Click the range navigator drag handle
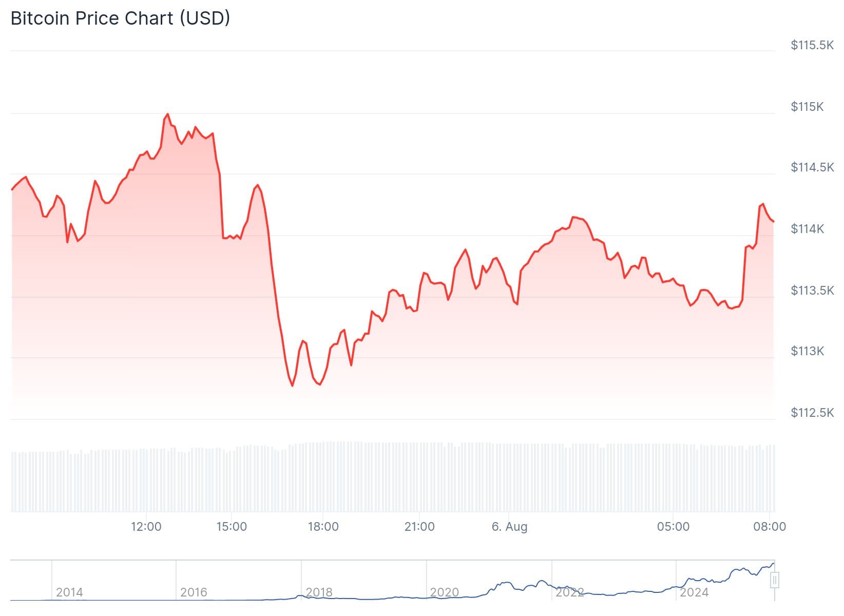The image size is (844, 616). (x=775, y=581)
